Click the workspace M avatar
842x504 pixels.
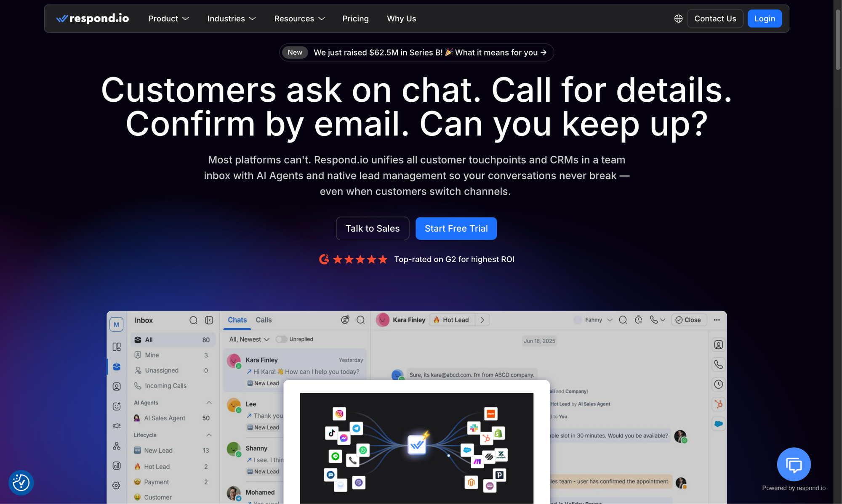tap(117, 324)
